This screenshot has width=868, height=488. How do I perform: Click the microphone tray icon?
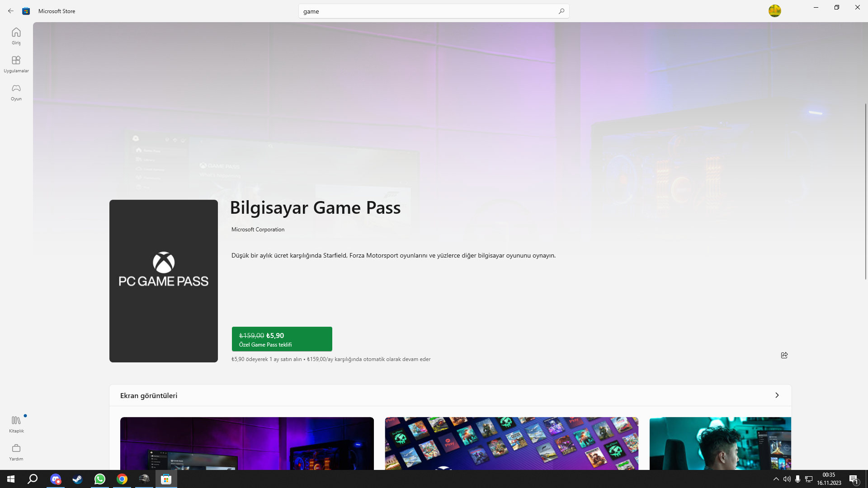797,479
